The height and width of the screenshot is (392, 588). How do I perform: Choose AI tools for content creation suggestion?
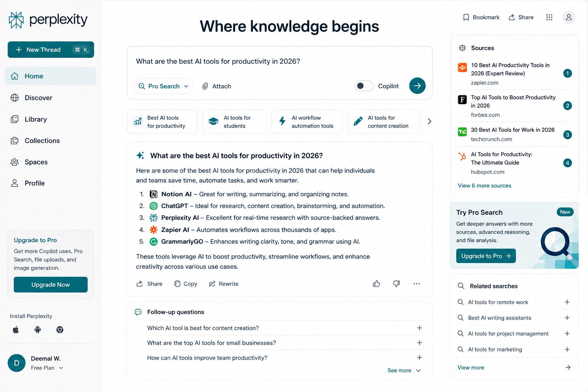[384, 122]
